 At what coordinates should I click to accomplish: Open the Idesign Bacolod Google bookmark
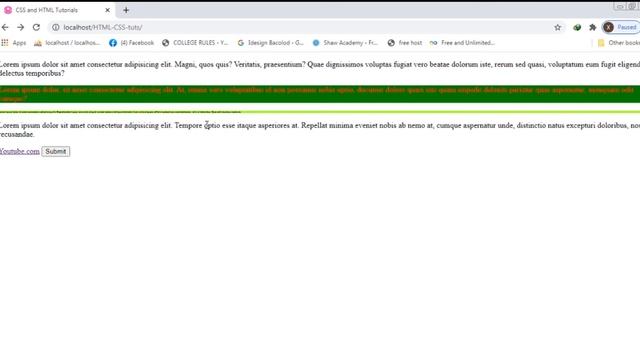click(271, 43)
